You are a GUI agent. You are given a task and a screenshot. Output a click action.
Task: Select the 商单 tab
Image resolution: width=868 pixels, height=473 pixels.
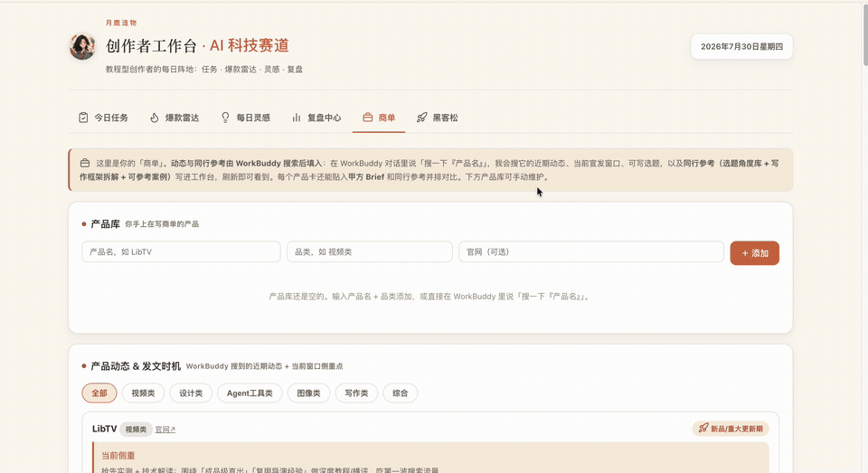pos(379,118)
